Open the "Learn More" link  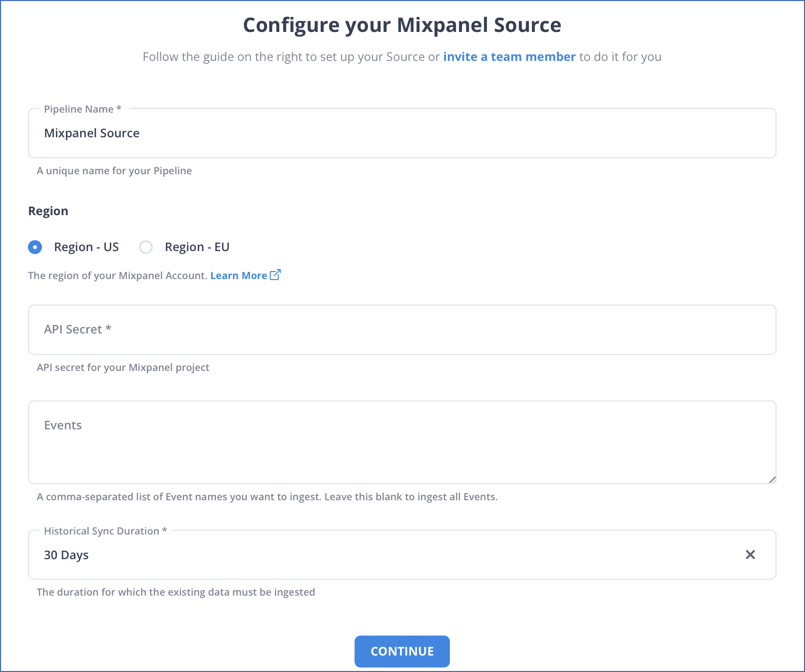[239, 275]
